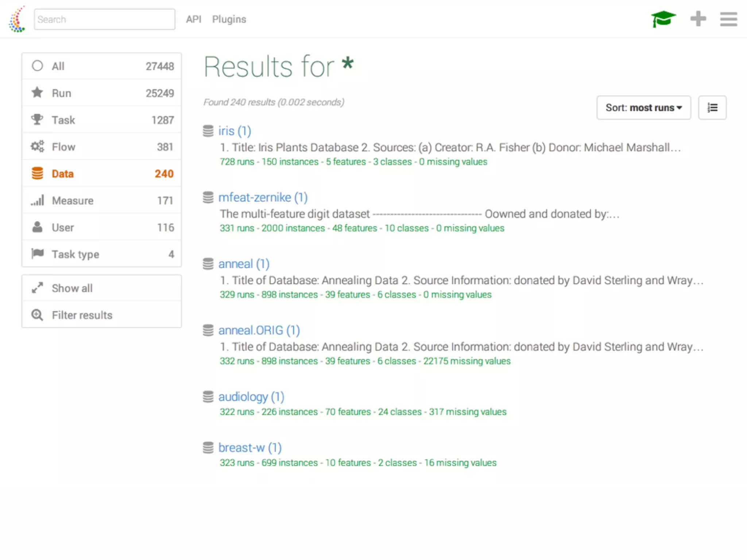The image size is (747, 560).
Task: Click the database icon beside iris
Action: coord(208,131)
